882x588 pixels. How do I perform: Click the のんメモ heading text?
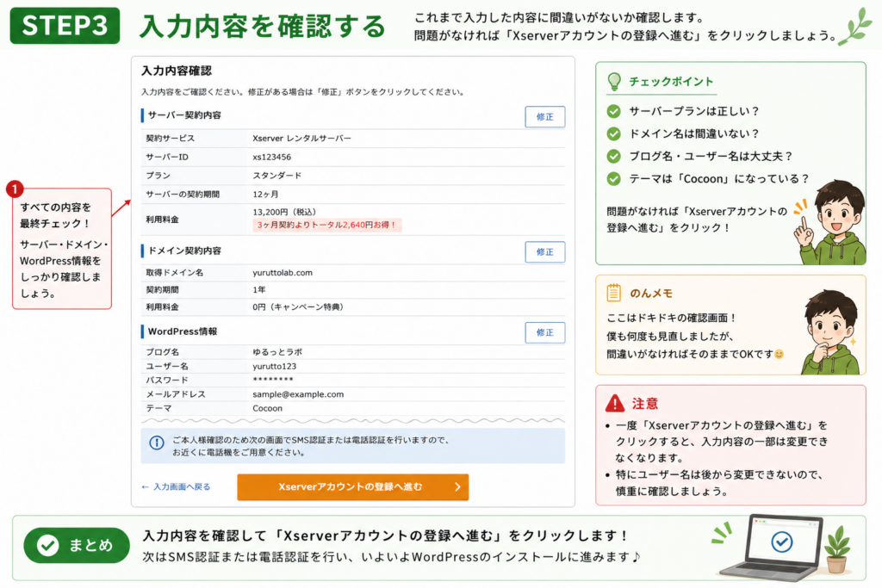click(651, 293)
